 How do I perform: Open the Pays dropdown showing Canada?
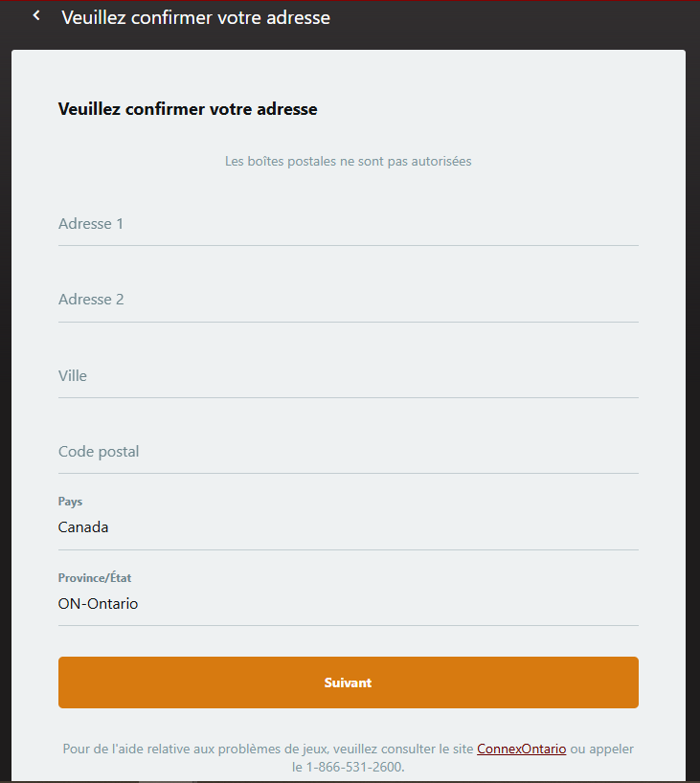pyautogui.click(x=348, y=527)
